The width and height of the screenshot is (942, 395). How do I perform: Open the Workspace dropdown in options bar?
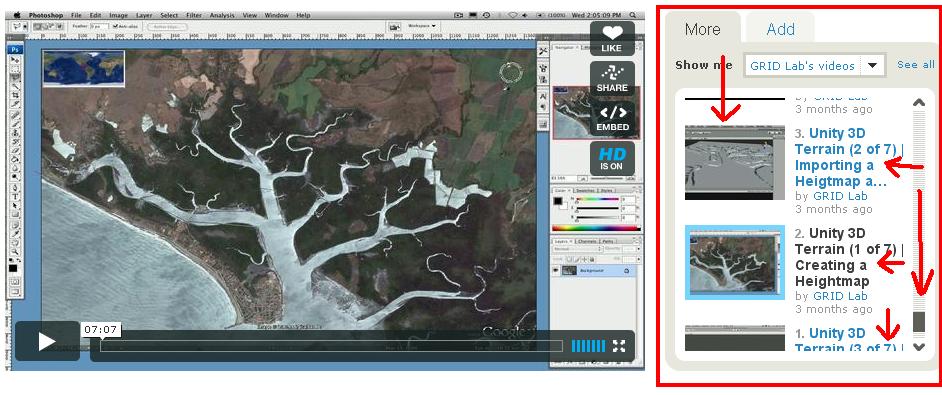pos(421,26)
